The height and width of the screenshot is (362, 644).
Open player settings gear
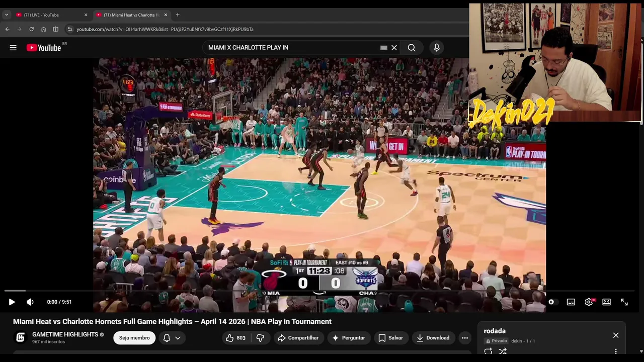[589, 302]
